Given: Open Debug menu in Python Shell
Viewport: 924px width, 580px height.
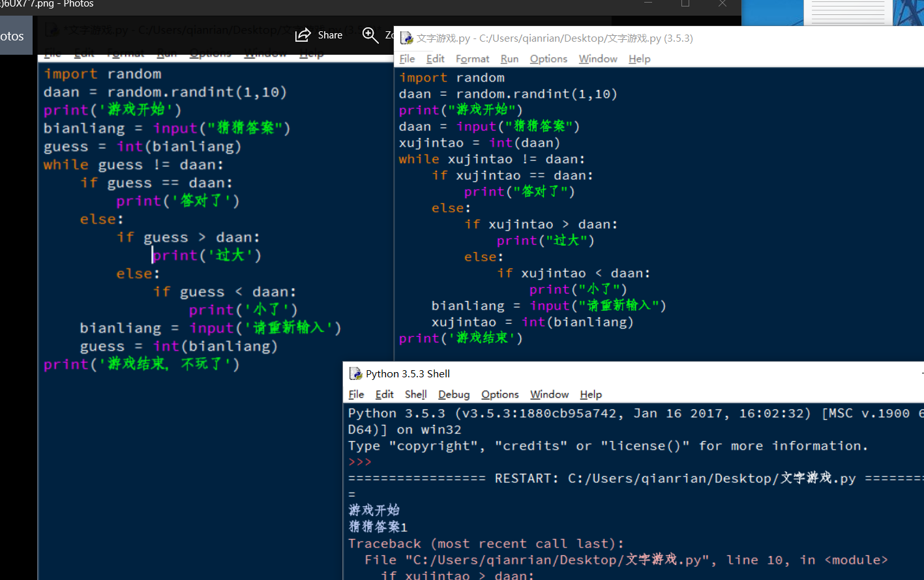Looking at the screenshot, I should pyautogui.click(x=454, y=394).
